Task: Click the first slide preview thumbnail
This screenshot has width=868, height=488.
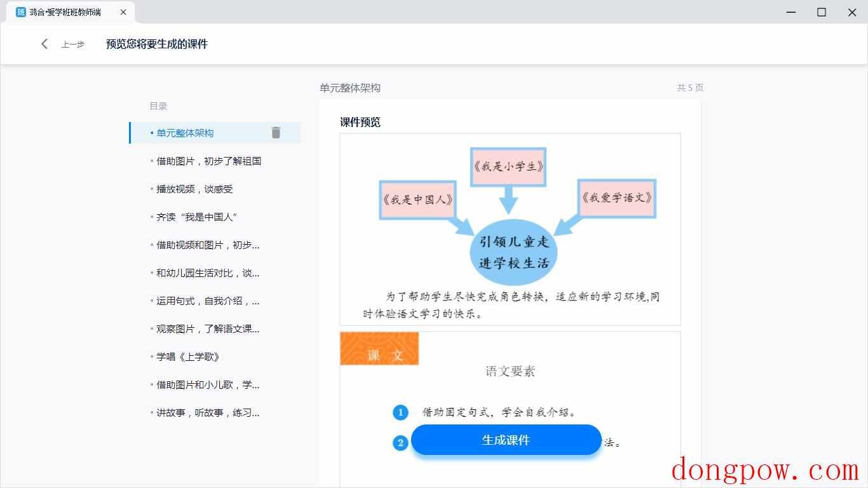Action: click(x=510, y=229)
